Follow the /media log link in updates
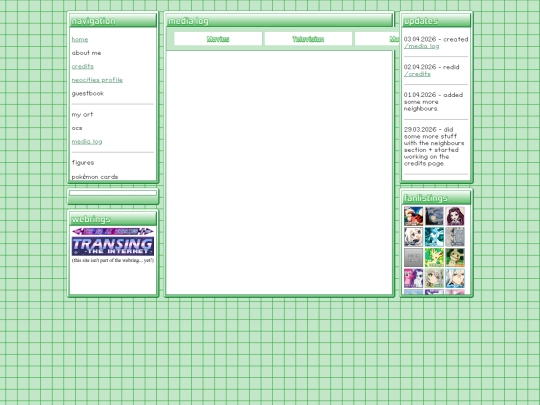Image resolution: width=540 pixels, height=405 pixels. click(x=422, y=46)
